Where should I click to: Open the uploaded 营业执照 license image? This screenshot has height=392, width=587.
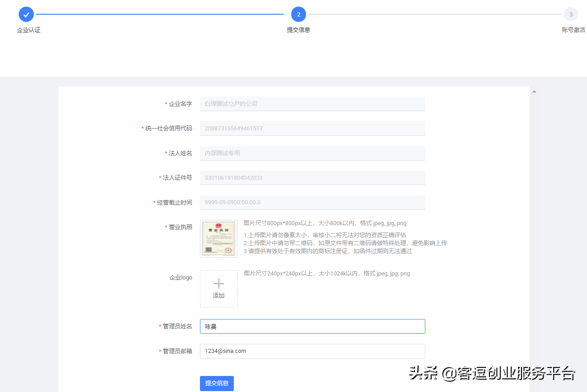click(219, 238)
